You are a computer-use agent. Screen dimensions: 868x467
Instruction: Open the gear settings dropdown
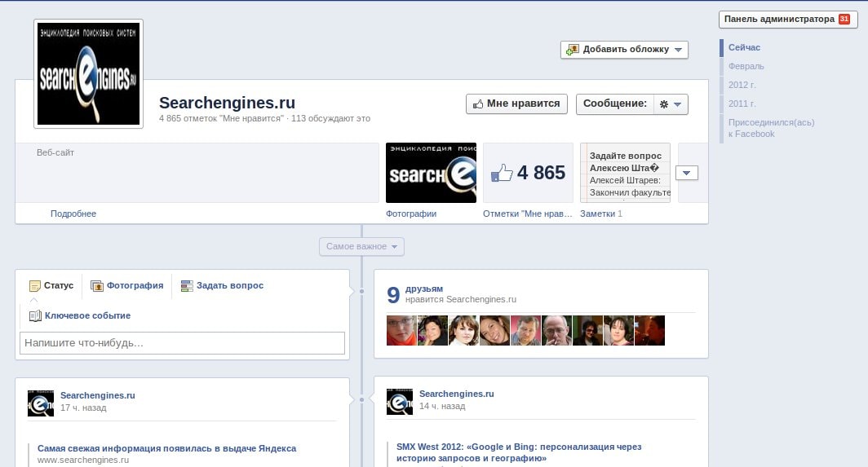click(x=671, y=104)
